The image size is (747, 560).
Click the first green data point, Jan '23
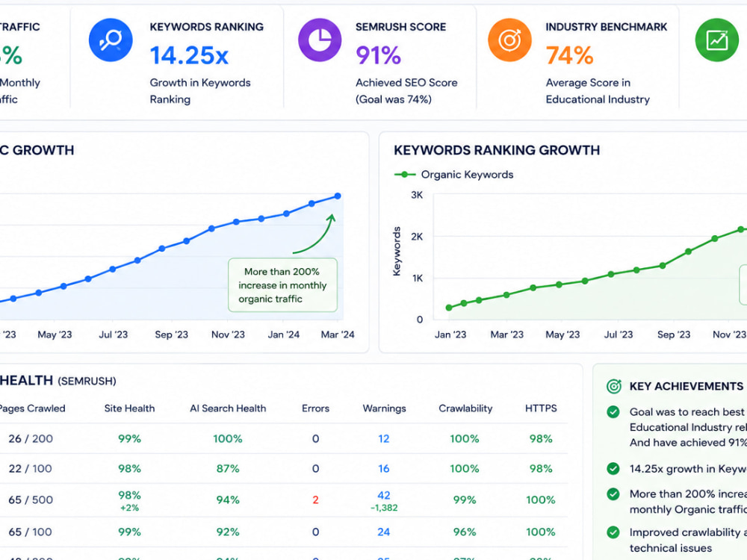(x=449, y=308)
